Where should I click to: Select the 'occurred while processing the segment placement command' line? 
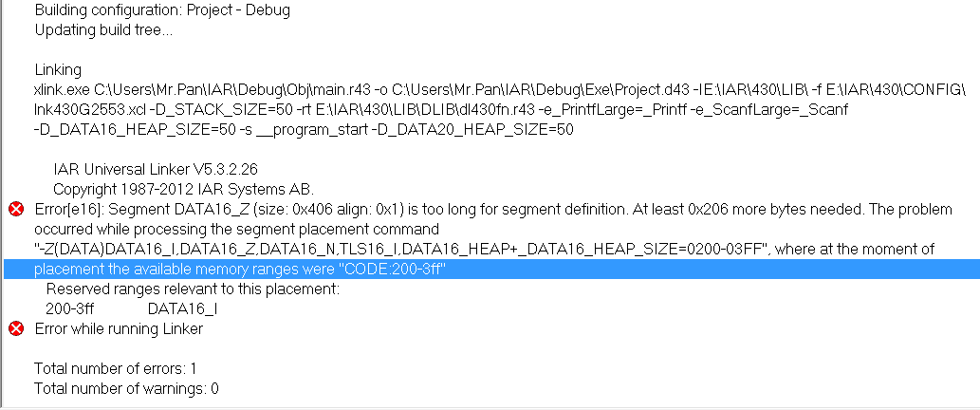click(236, 229)
